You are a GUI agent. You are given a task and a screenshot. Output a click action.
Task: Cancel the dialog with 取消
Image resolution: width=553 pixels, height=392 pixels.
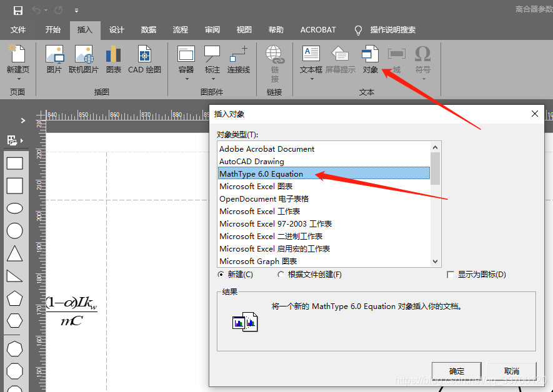click(511, 371)
